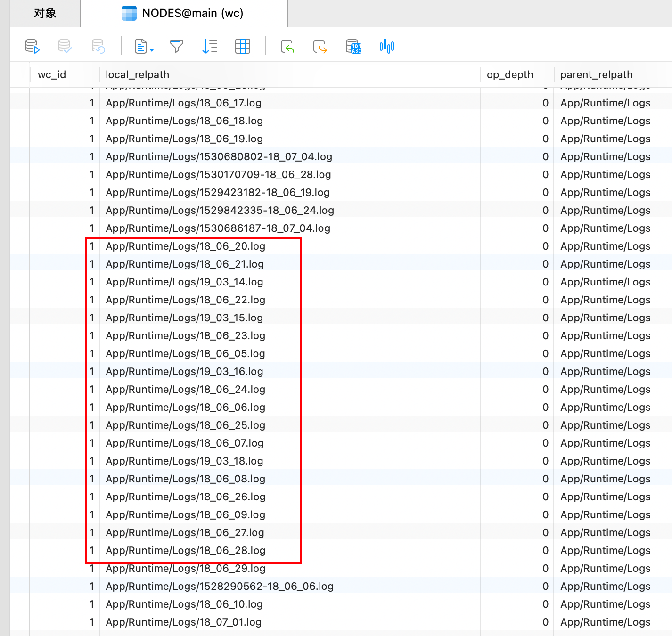Screen dimensions: 672x636
Task: Click the Commit transaction icon
Action: (x=65, y=46)
